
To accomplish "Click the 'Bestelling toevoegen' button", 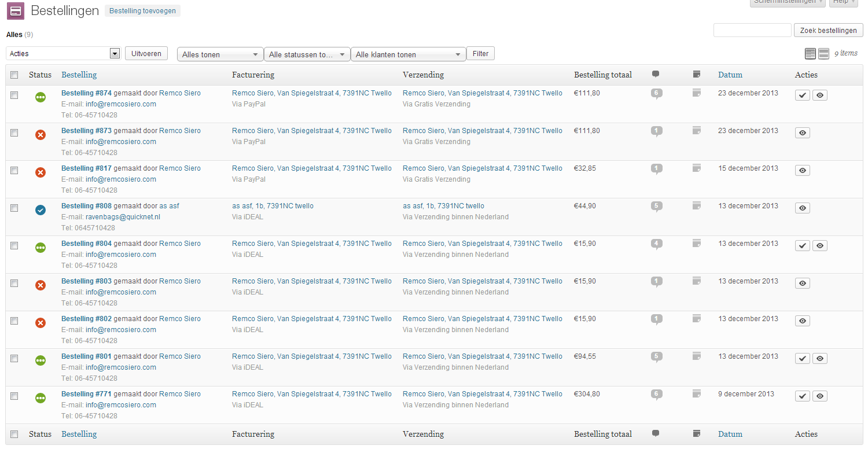I will [x=142, y=11].
